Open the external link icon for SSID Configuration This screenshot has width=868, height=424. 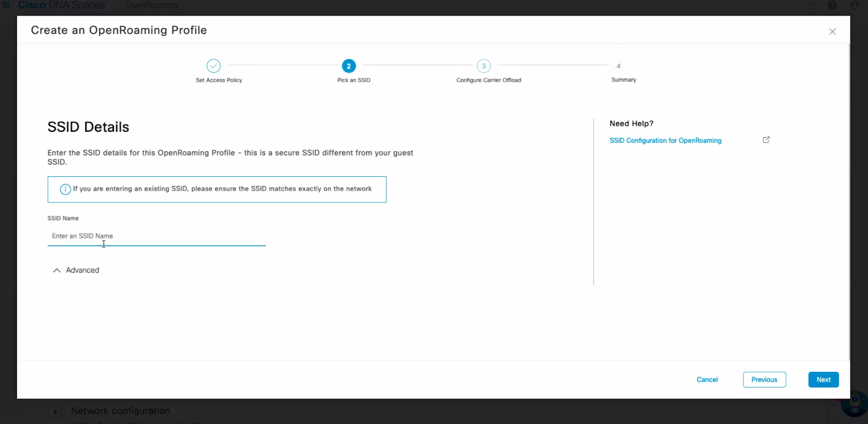(766, 140)
